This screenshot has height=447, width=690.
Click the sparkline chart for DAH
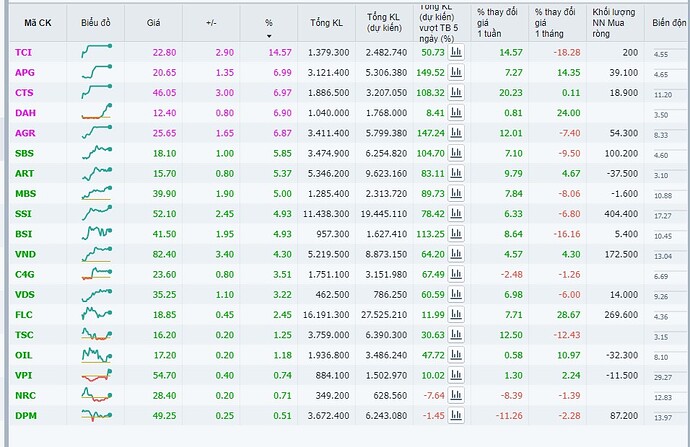pos(96,112)
